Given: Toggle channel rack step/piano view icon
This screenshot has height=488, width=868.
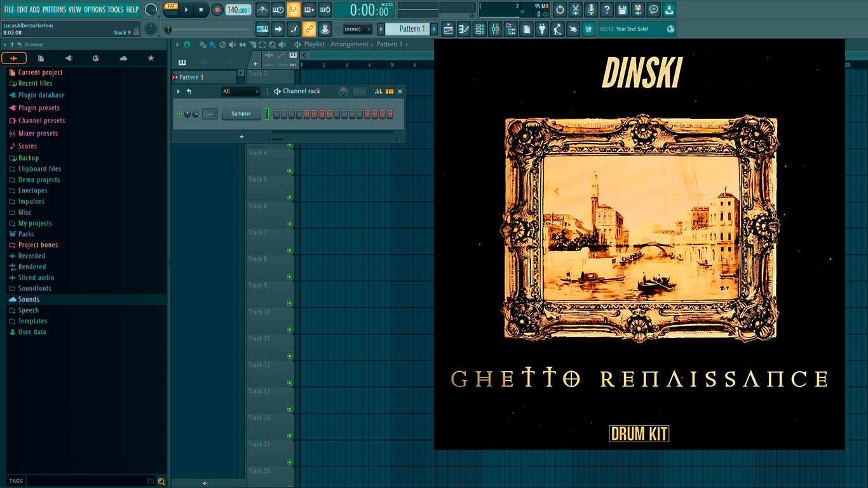Looking at the screenshot, I should [x=390, y=91].
